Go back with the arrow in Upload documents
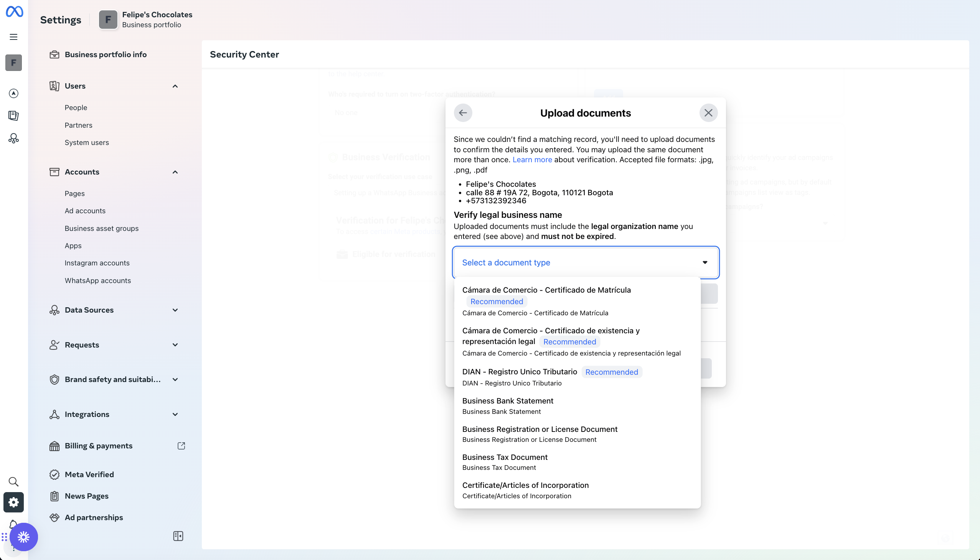 (463, 113)
